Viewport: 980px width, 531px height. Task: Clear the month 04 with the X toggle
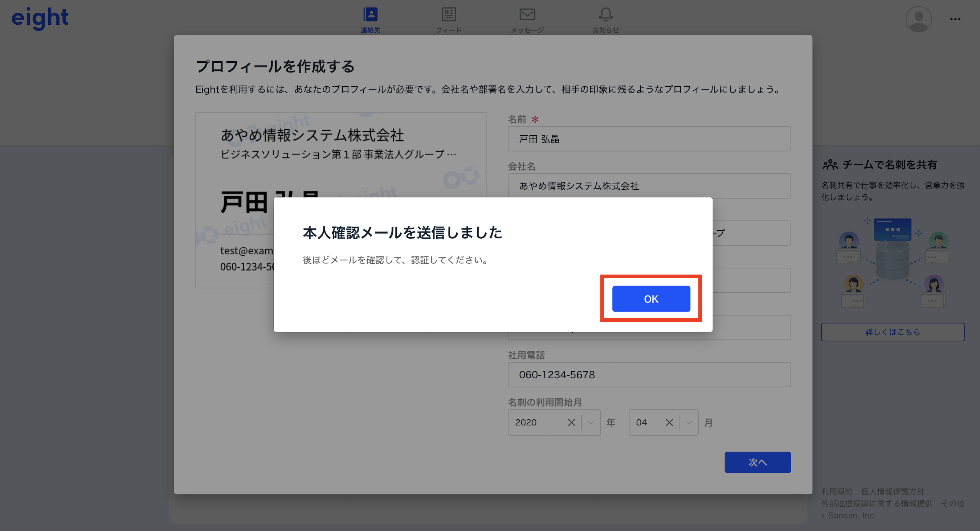click(669, 422)
